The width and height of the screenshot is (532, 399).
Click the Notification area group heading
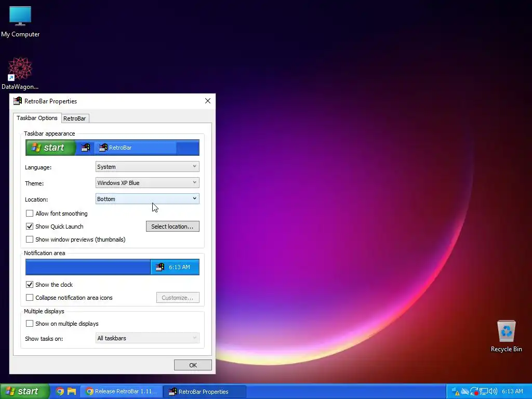click(45, 253)
